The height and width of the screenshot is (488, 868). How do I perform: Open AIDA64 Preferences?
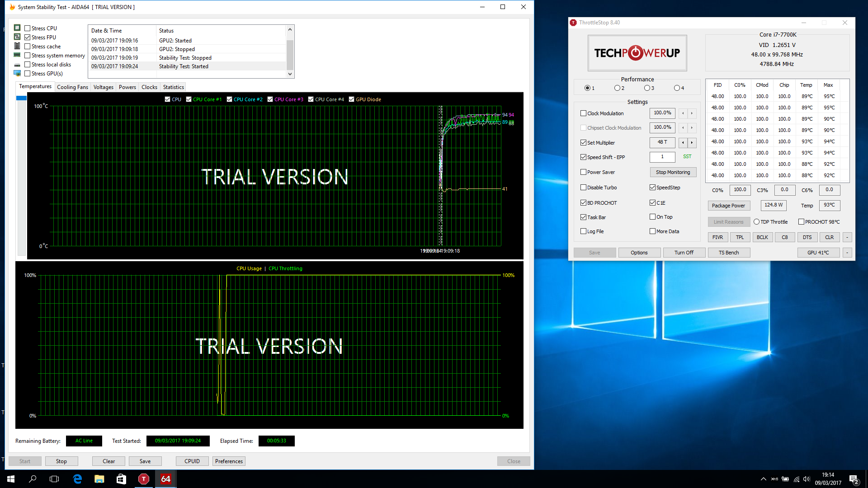click(x=229, y=461)
